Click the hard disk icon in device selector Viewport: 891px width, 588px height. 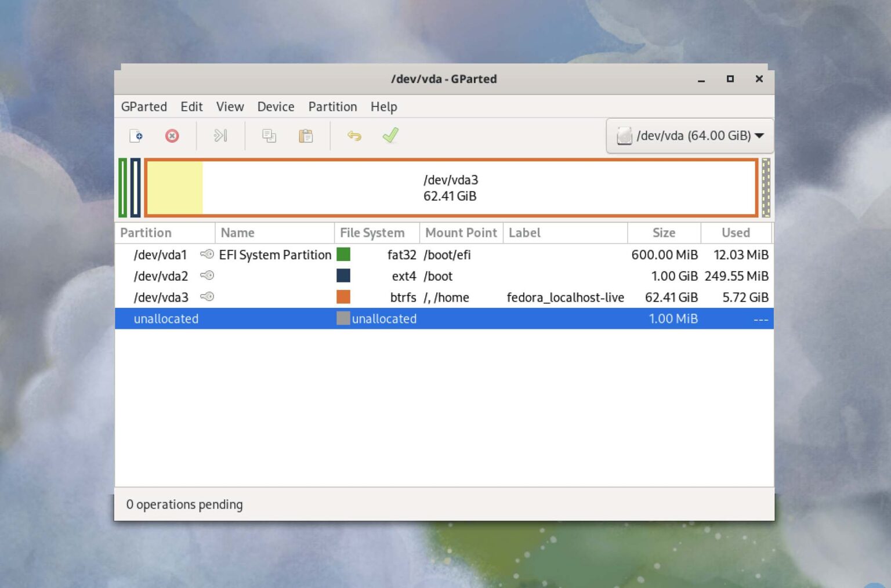coord(624,136)
